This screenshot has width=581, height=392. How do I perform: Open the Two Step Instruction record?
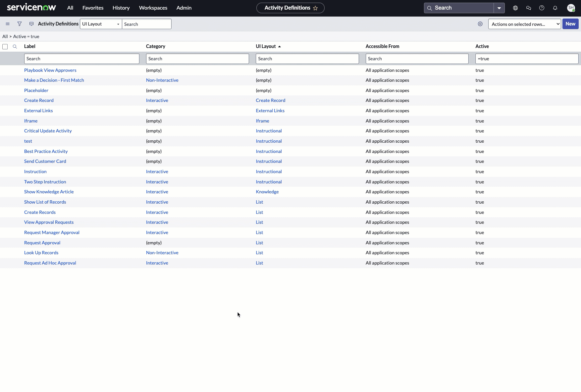(x=45, y=182)
